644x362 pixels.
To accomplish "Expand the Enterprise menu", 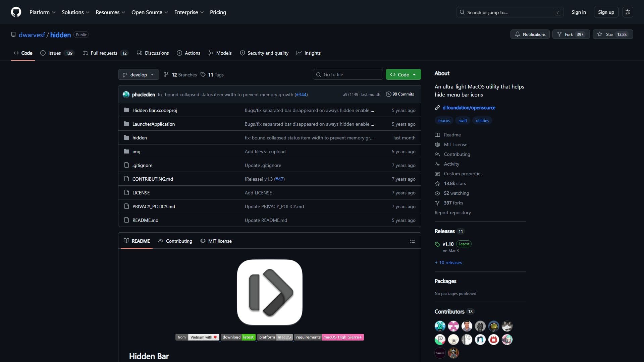I will [189, 12].
